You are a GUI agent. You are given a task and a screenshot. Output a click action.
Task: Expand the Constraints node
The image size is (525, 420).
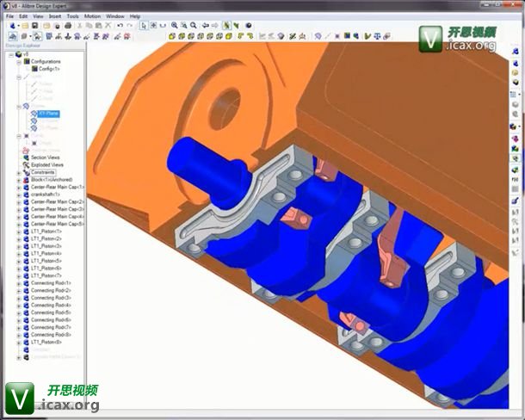(19, 173)
